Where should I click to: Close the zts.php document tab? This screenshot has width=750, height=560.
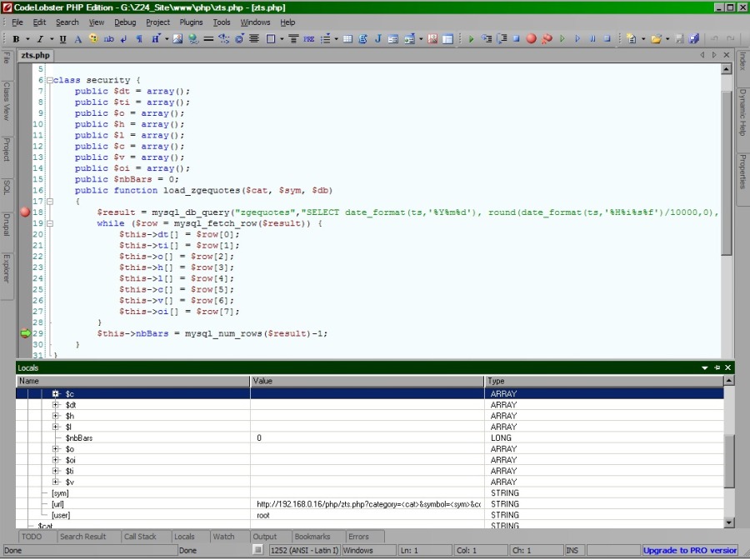tap(727, 55)
